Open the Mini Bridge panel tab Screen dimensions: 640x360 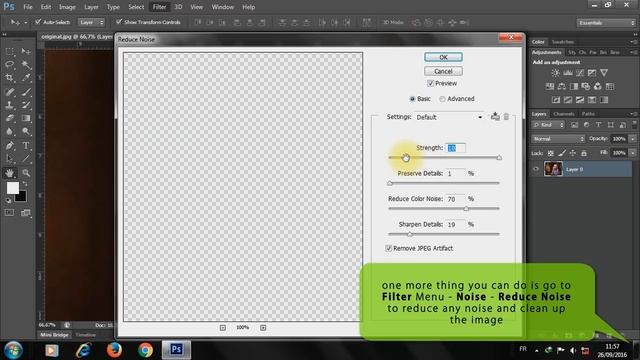click(x=55, y=335)
